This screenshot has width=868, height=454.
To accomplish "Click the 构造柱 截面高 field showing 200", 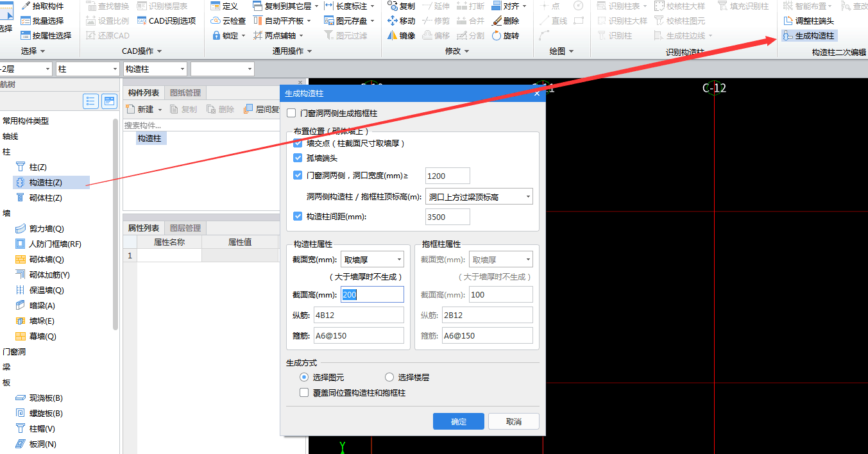I will (x=372, y=294).
